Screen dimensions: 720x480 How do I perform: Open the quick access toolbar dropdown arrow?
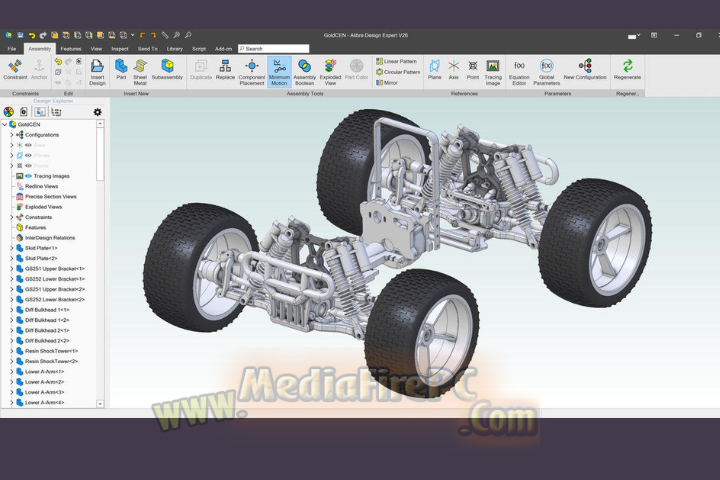pyautogui.click(x=133, y=35)
